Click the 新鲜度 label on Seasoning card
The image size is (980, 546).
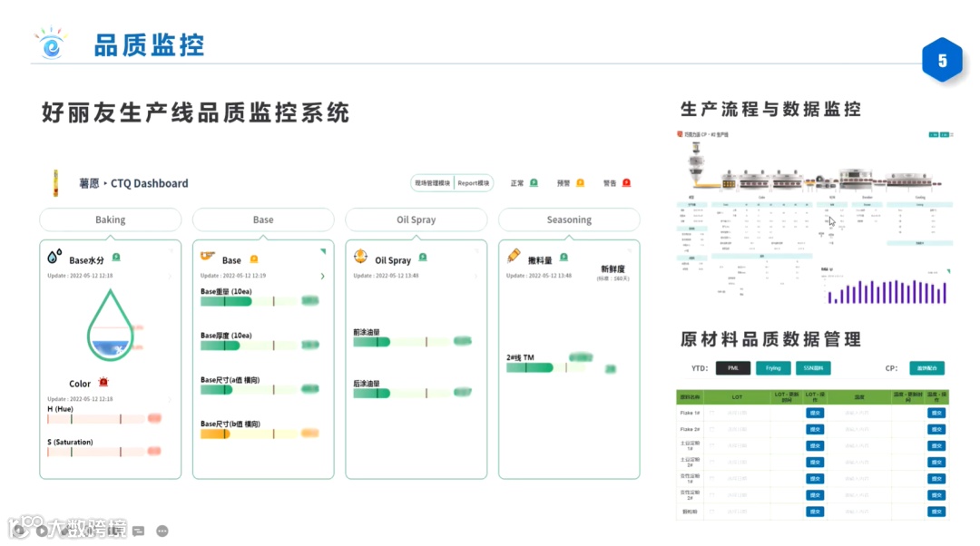(612, 268)
